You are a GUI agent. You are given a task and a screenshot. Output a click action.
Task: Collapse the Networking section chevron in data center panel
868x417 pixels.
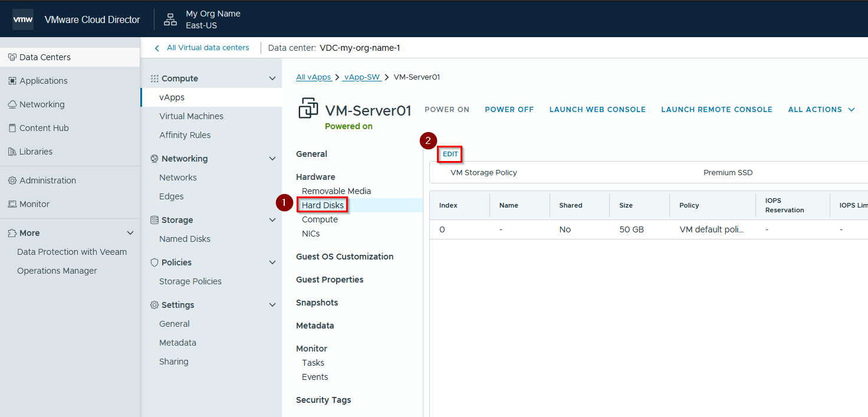272,159
